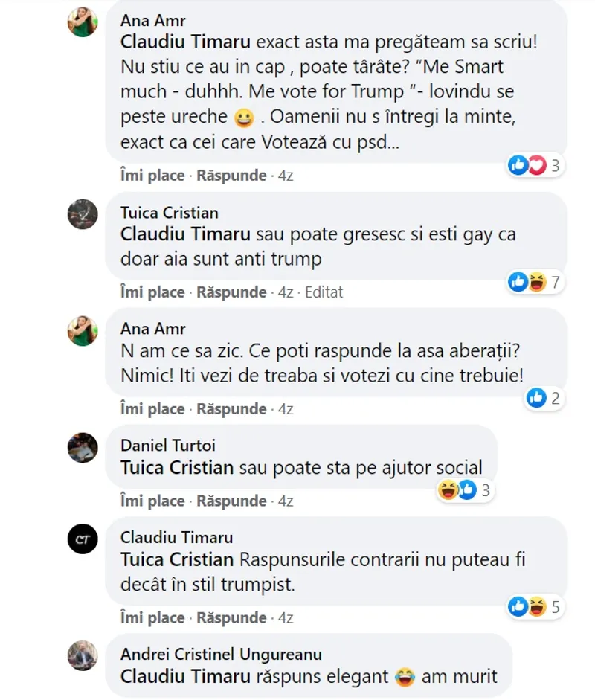Open the 4z timestamp on Claudiu Timaru's comment
Screen dimensions: 595x700
click(286, 618)
